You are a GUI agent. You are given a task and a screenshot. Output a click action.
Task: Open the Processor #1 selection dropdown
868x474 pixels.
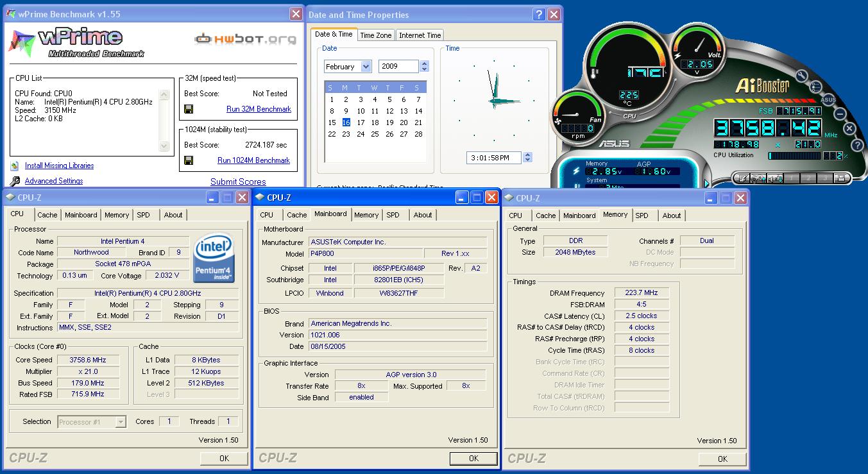(120, 422)
